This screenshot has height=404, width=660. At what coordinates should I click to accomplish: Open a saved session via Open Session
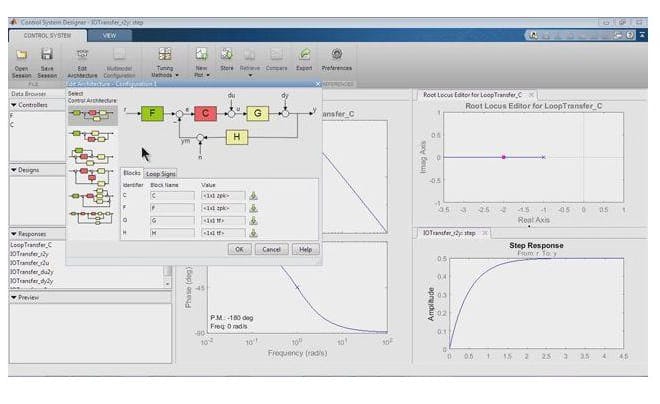[21, 63]
